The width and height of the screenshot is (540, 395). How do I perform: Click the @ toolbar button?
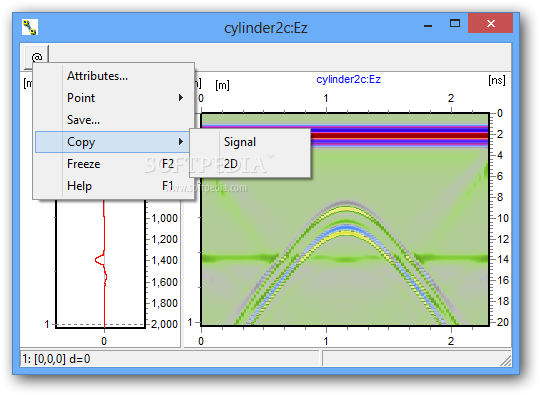tap(37, 57)
